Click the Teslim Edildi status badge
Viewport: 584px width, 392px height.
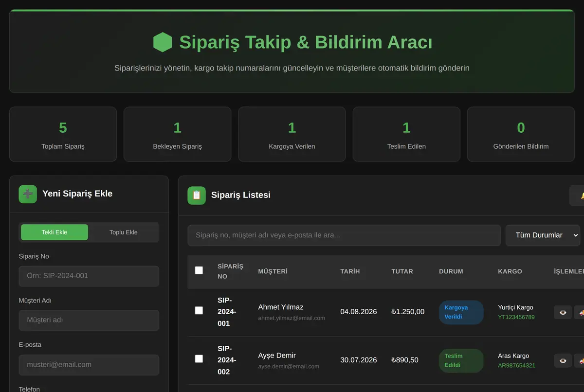click(461, 361)
